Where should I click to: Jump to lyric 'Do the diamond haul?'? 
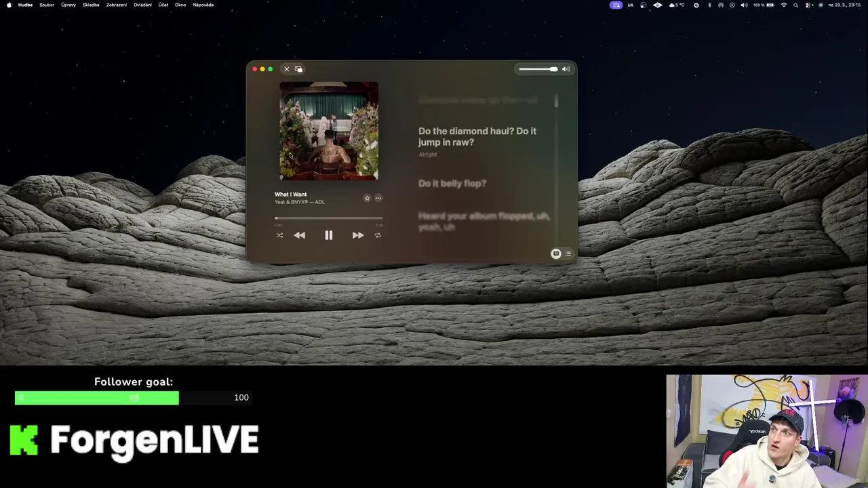point(477,136)
